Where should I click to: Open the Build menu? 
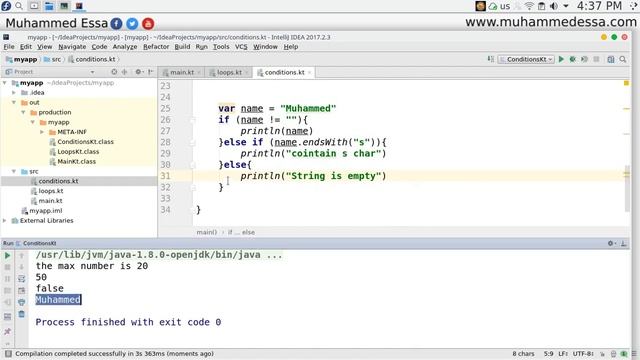182,47
